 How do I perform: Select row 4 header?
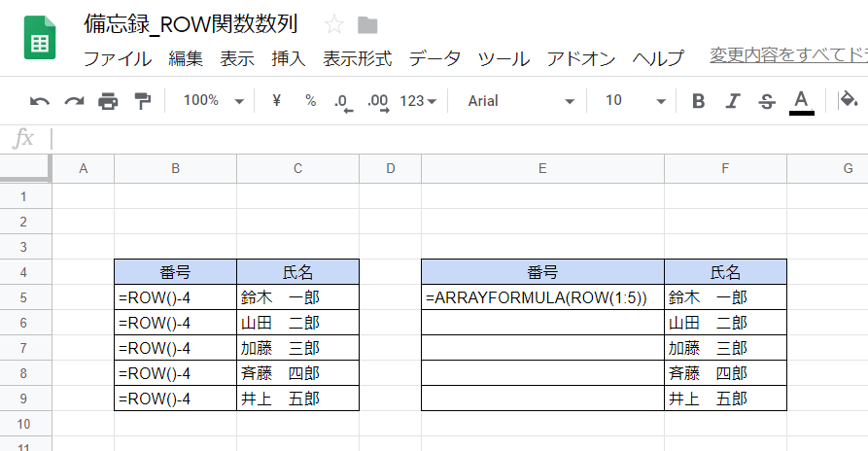(25, 272)
